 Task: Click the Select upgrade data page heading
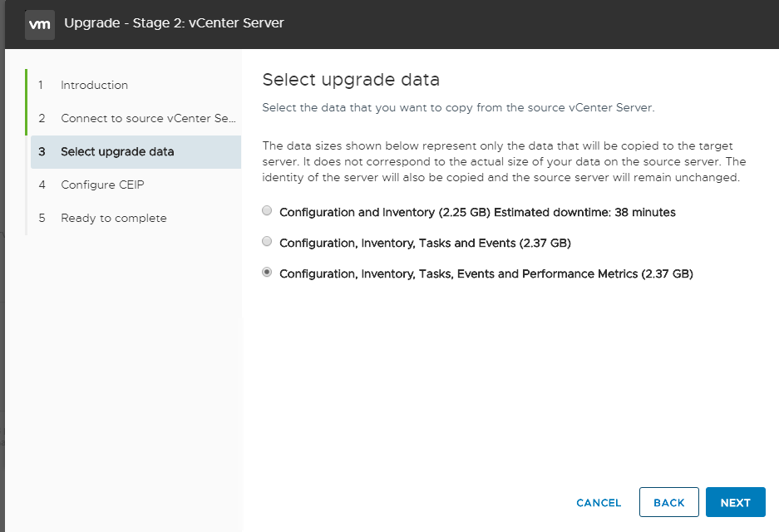point(351,80)
